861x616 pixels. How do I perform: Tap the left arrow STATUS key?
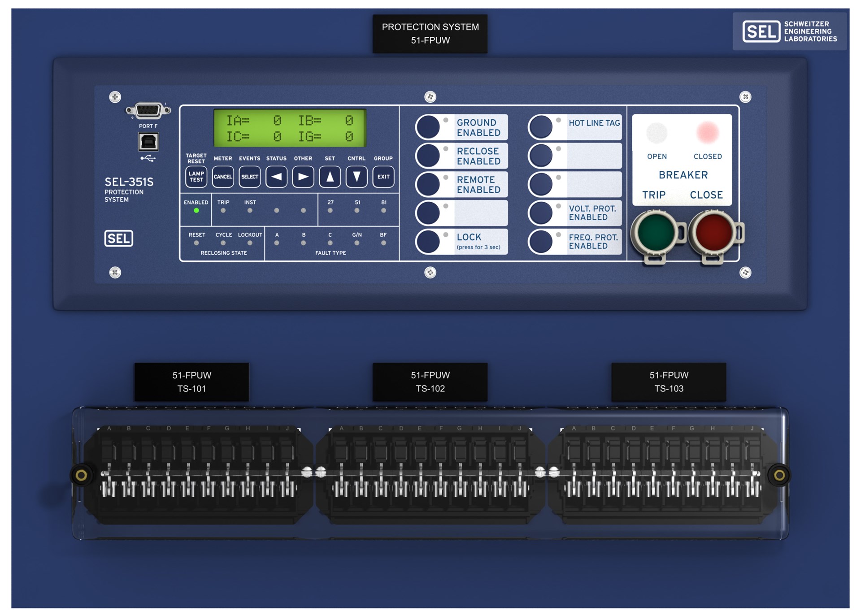(x=276, y=177)
